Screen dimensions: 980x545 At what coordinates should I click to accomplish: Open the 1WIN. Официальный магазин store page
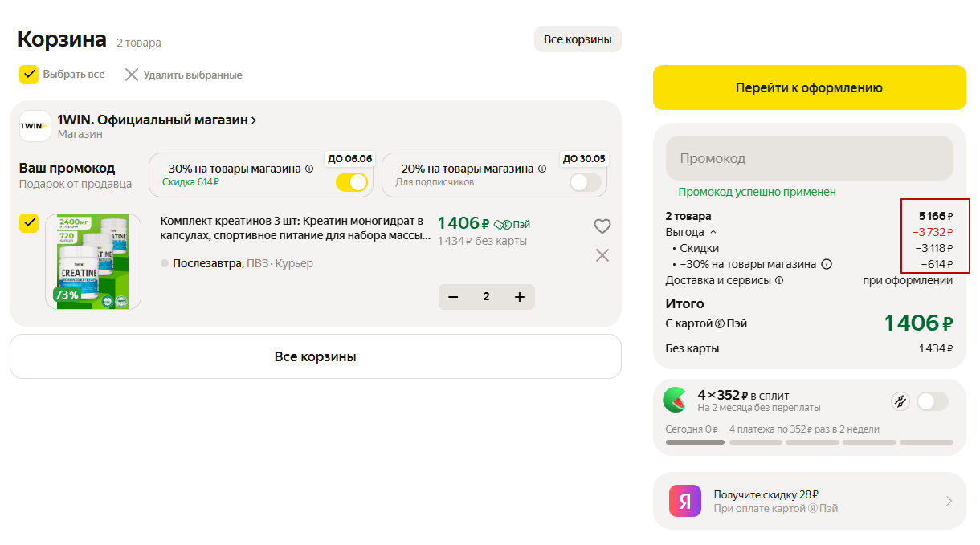(x=157, y=120)
